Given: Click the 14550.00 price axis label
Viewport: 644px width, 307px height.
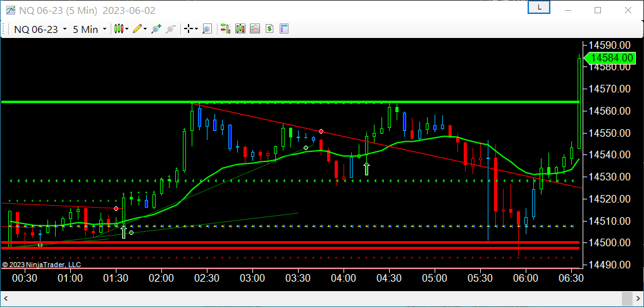Looking at the screenshot, I should pos(610,133).
